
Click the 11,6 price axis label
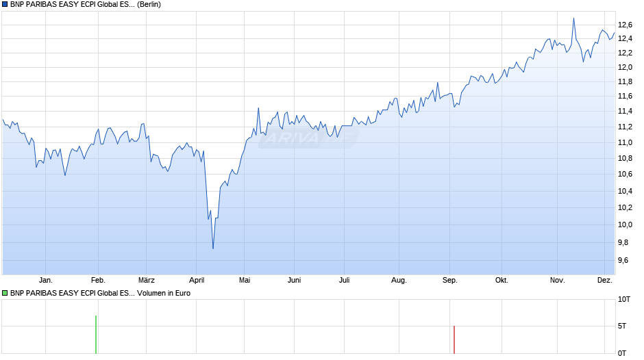tap(625, 96)
